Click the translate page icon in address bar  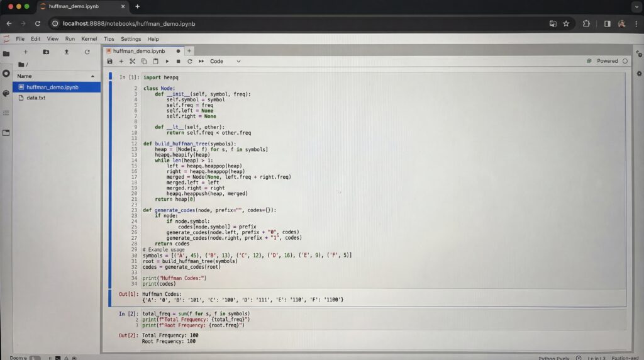(x=553, y=24)
